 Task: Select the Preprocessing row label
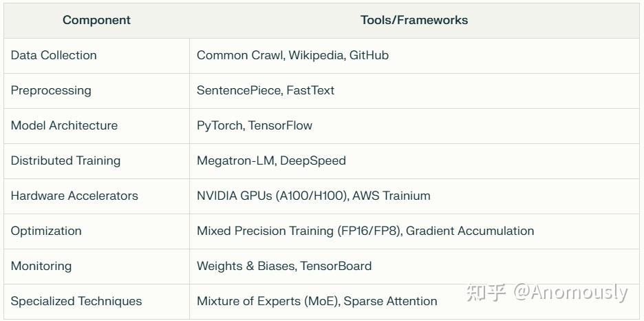point(51,90)
